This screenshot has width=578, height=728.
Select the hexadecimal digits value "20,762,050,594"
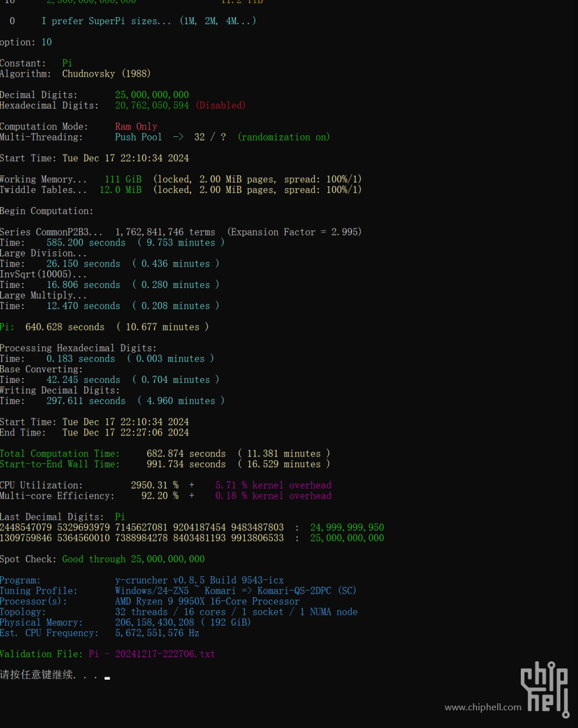[x=152, y=106]
